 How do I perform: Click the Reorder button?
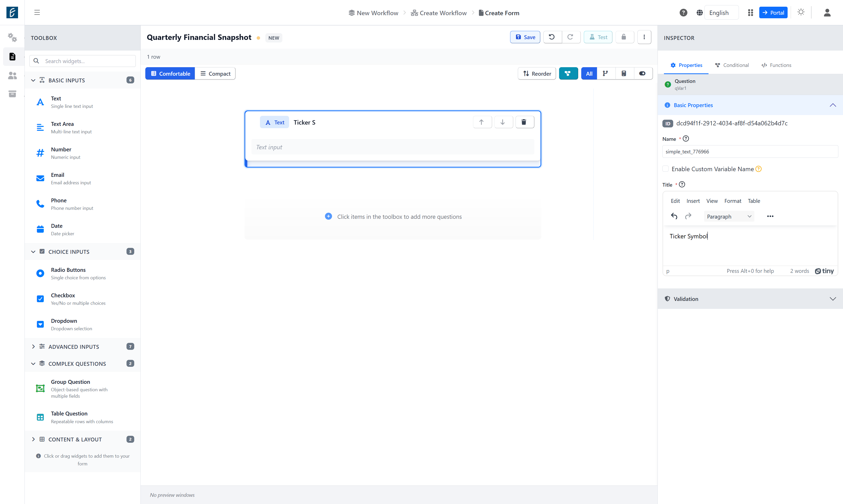pos(537,73)
